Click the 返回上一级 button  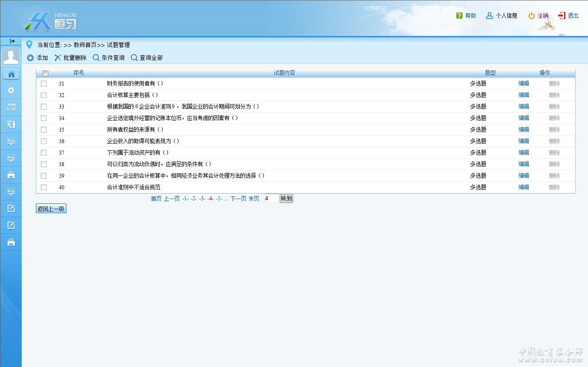[x=51, y=209]
